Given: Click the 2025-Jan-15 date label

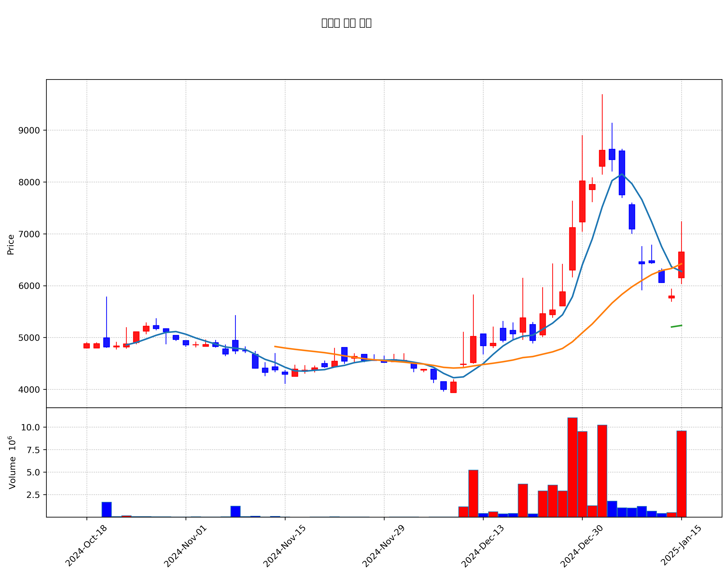Looking at the screenshot, I should [681, 546].
